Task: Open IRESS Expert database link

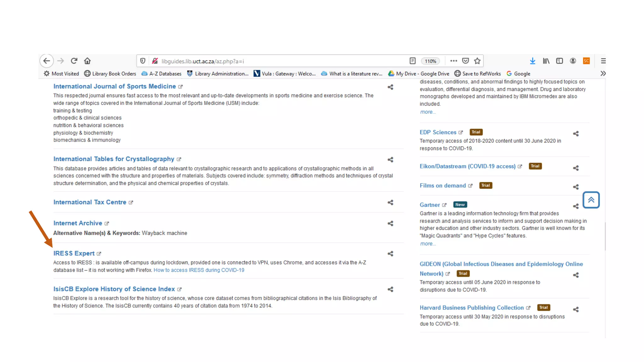Action: pos(74,253)
